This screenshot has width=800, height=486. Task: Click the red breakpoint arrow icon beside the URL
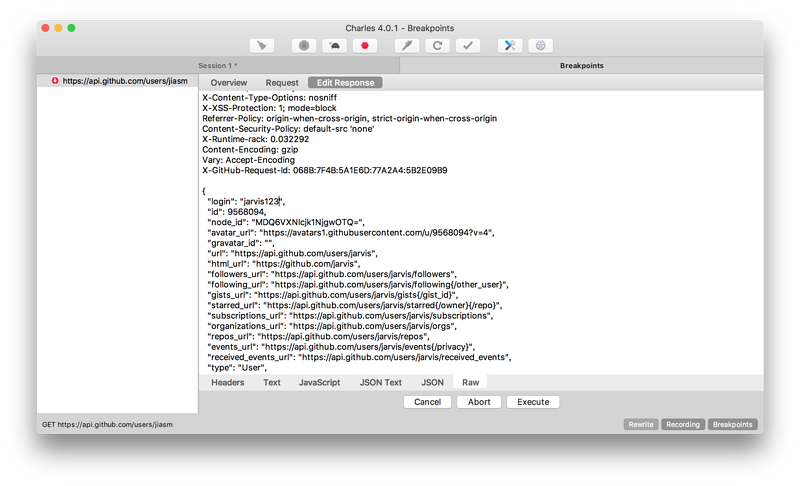[x=55, y=81]
